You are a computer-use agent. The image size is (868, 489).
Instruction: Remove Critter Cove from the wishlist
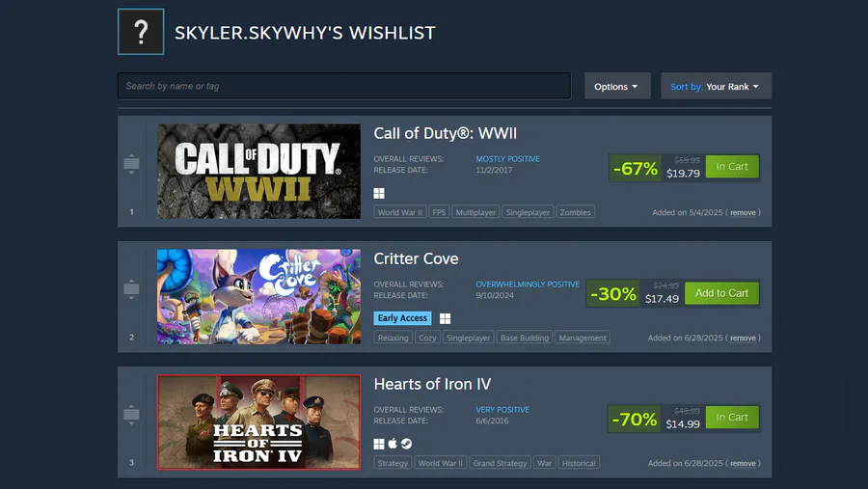(743, 338)
